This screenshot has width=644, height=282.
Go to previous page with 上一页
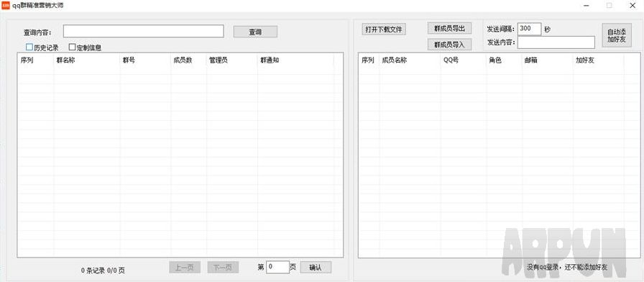pyautogui.click(x=185, y=267)
